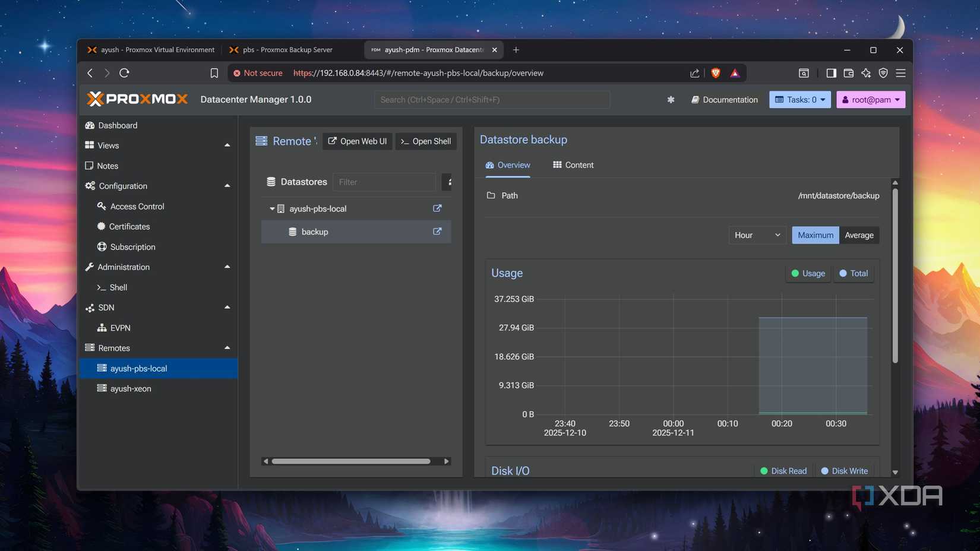Open the Hour time-range dropdown

pos(757,235)
